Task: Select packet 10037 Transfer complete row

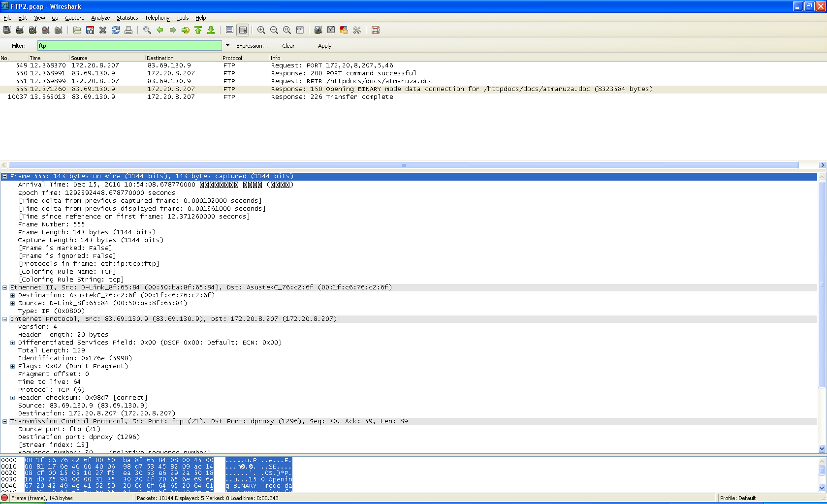Action: point(413,97)
